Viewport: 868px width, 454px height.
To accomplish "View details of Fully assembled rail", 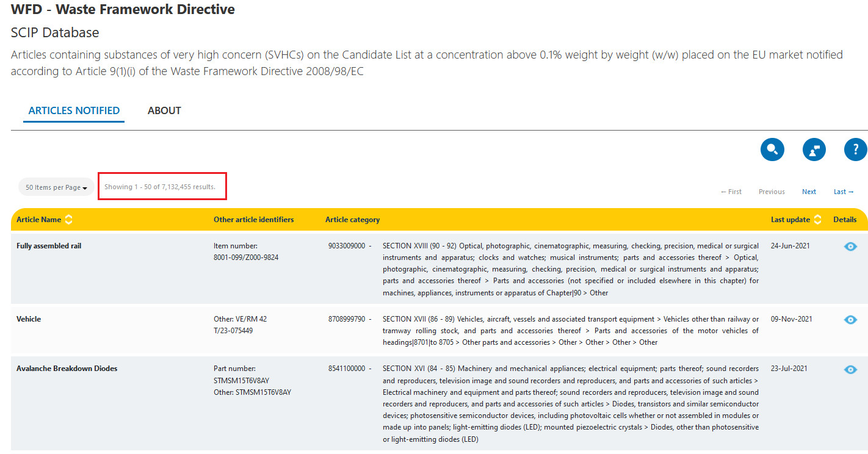I will pos(850,247).
